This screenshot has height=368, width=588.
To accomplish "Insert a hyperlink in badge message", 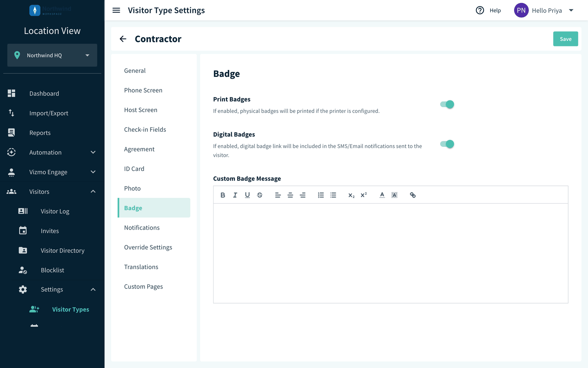I will (413, 195).
